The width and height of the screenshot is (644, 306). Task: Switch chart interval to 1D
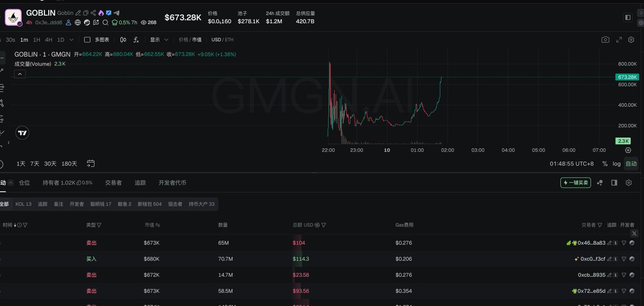(x=61, y=40)
